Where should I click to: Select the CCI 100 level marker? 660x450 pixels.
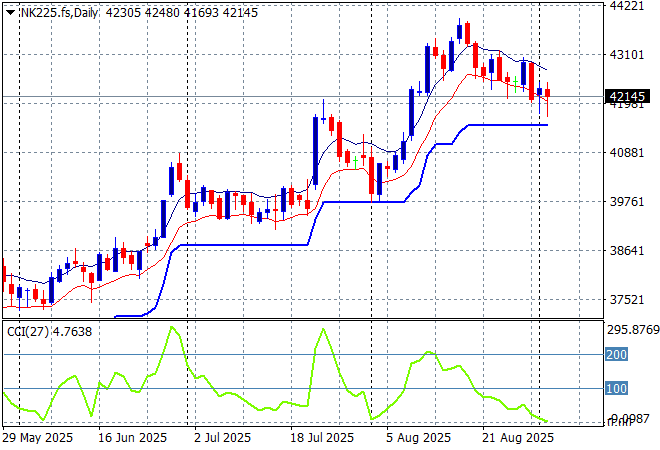point(619,388)
